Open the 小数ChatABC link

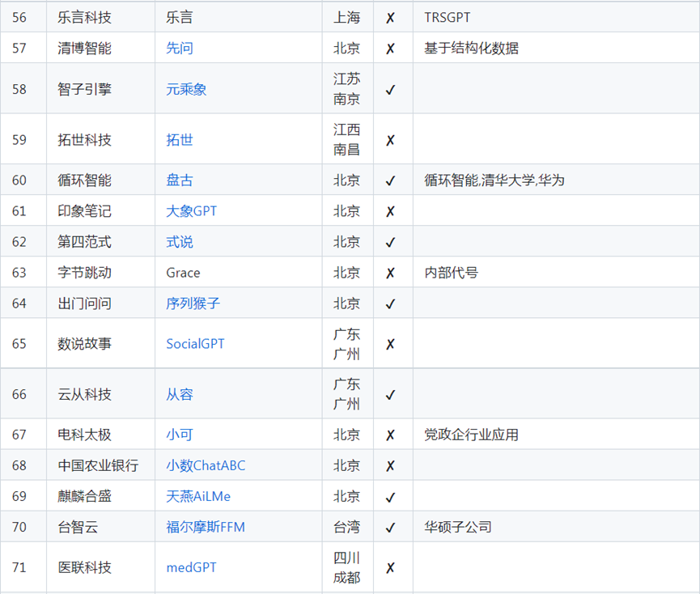206,465
